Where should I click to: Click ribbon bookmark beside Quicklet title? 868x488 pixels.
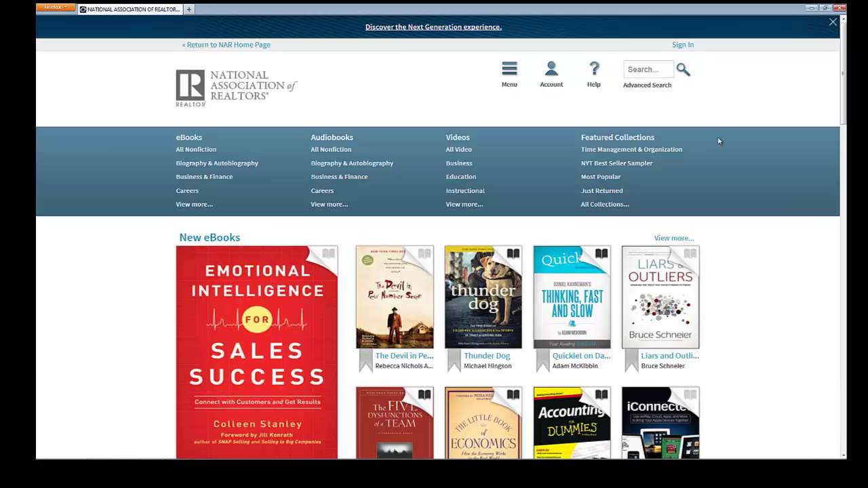542,361
